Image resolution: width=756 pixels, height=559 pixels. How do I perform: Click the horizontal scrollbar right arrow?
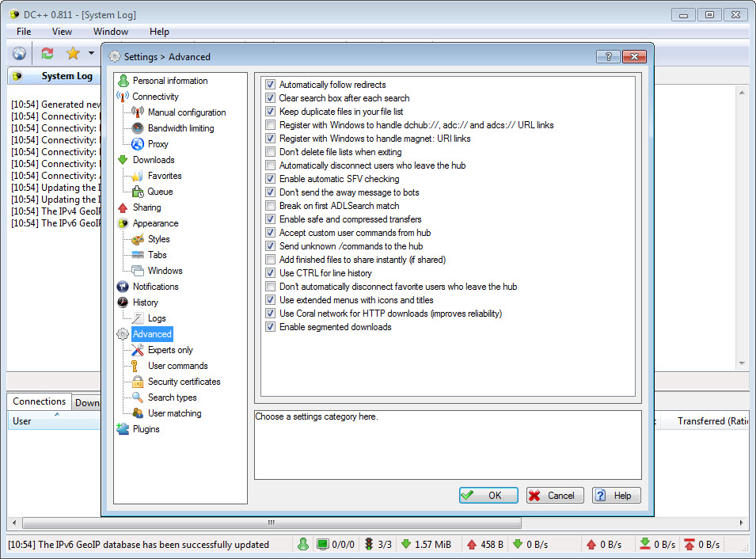[741, 523]
